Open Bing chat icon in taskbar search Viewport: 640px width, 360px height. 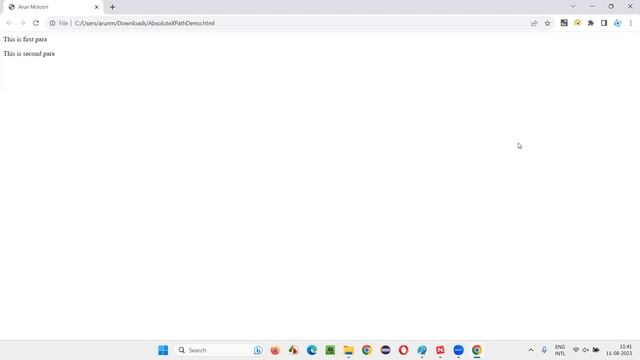pyautogui.click(x=258, y=350)
